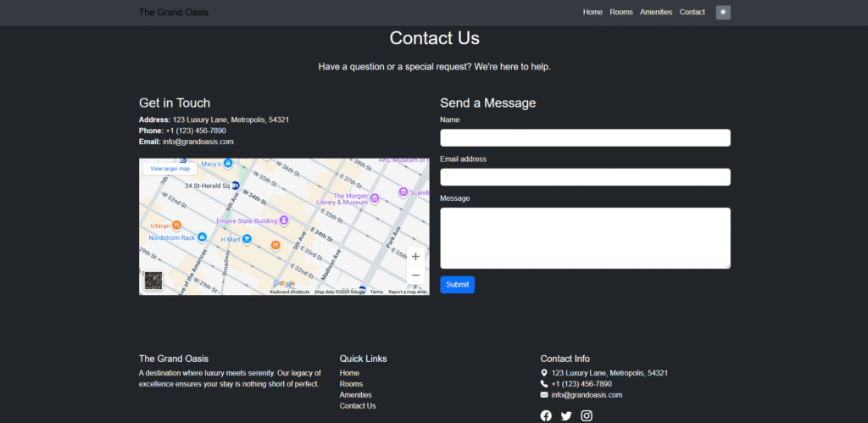Click the Scandinavia House purple pin
The width and height of the screenshot is (868, 423).
tap(403, 192)
